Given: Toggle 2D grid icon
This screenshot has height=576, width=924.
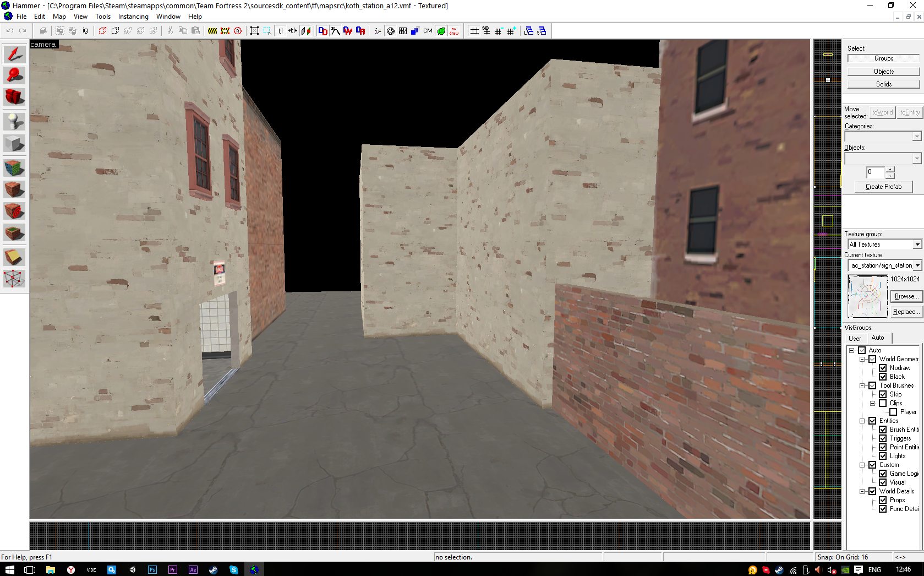Looking at the screenshot, I should pyautogui.click(x=474, y=31).
